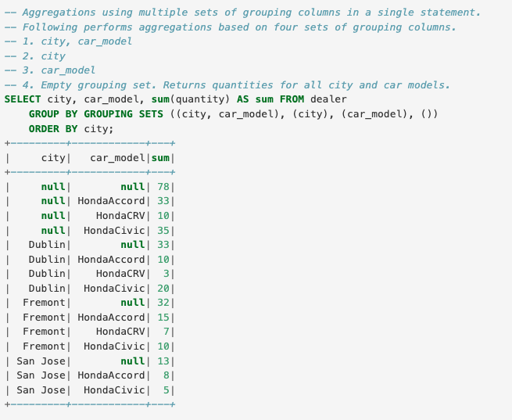The width and height of the screenshot is (512, 420).
Task: Click the sum value 5
Action: tap(166, 390)
